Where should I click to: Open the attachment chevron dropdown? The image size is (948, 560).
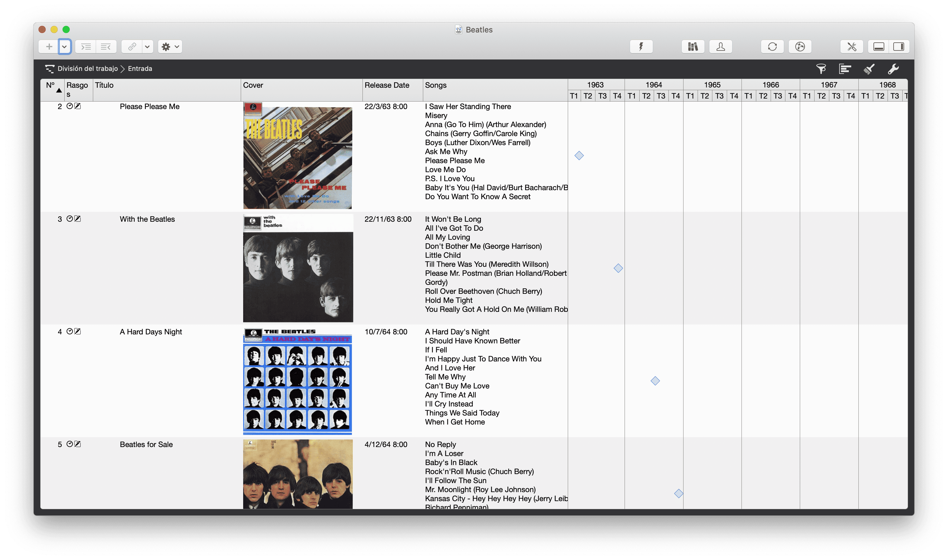click(x=147, y=47)
